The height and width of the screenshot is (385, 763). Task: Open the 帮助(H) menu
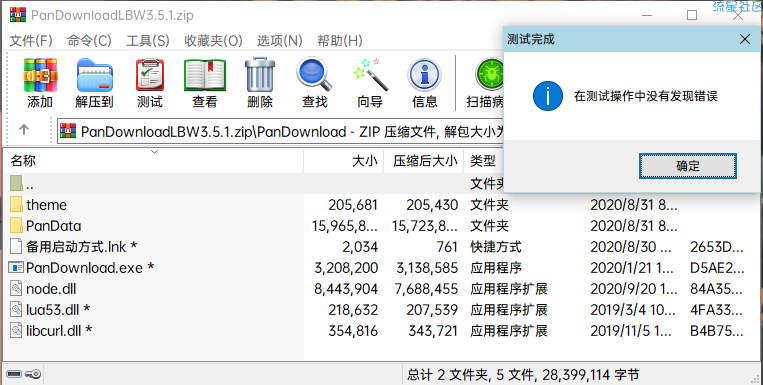tap(340, 40)
